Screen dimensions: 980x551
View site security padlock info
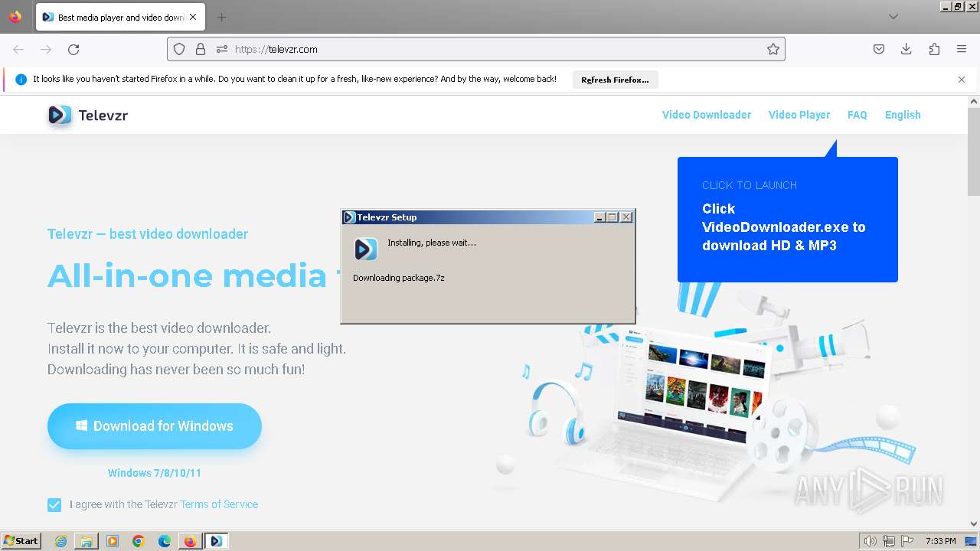(201, 49)
